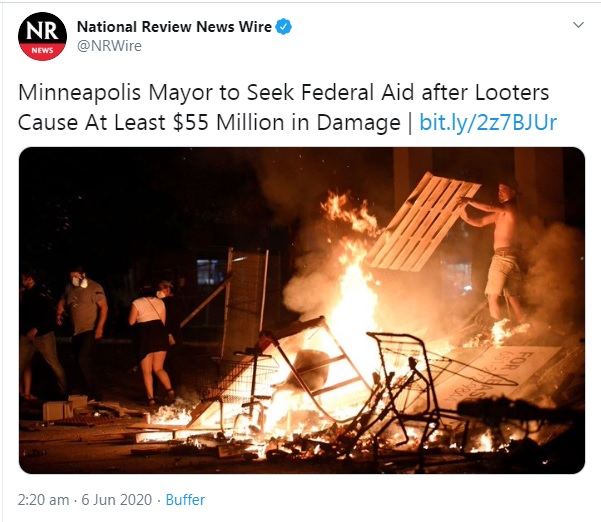601x522 pixels.
Task: Open National Review News Wire profile name
Action: click(x=174, y=27)
